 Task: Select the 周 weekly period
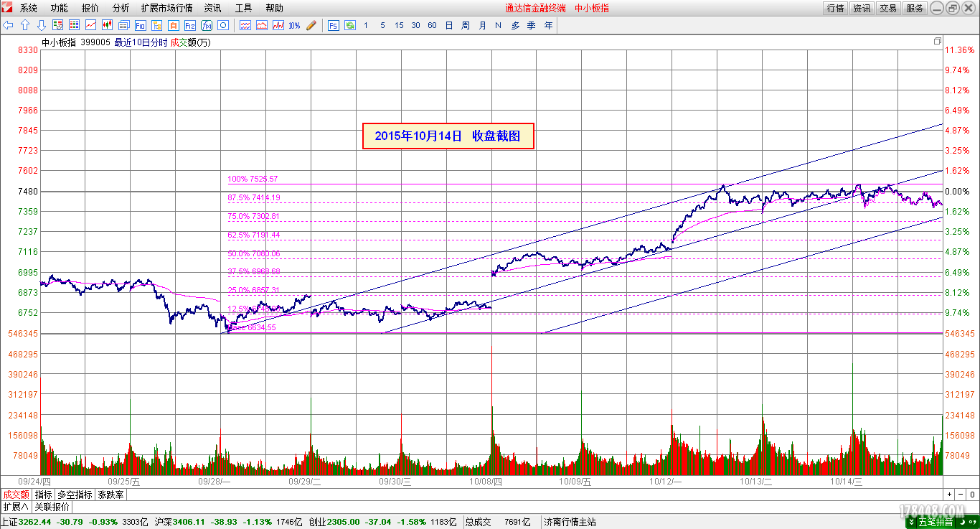[x=465, y=25]
